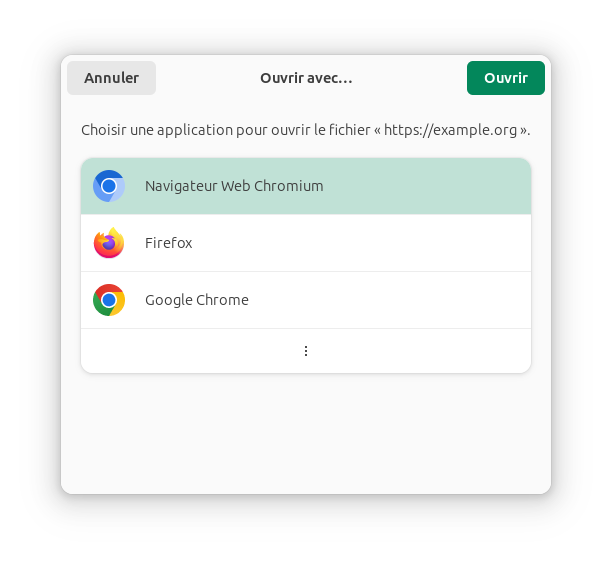Click the https://example.org text in the description
The width and height of the screenshot is (612, 561).
coord(450,130)
